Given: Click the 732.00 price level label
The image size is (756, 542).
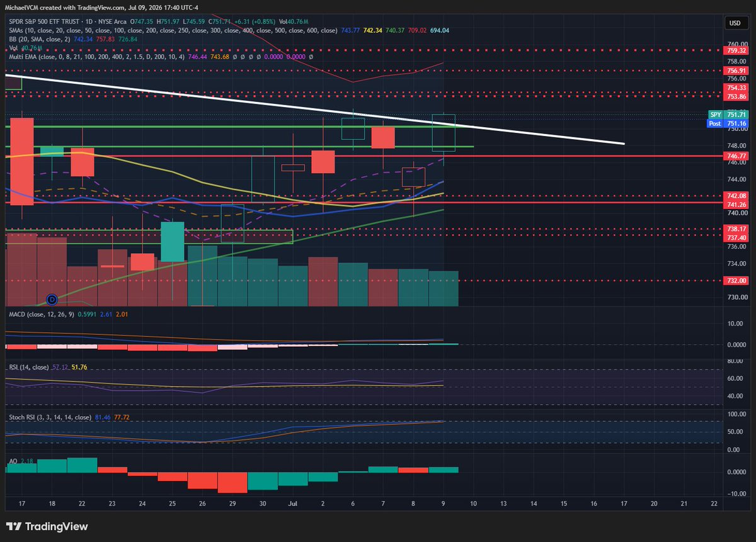Looking at the screenshot, I should [x=736, y=281].
